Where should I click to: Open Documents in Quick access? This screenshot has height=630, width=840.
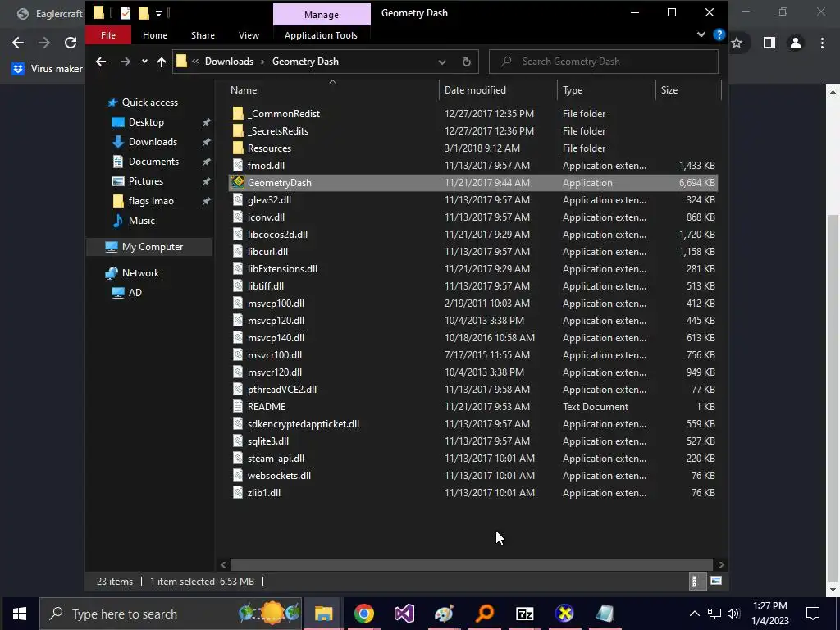click(153, 162)
